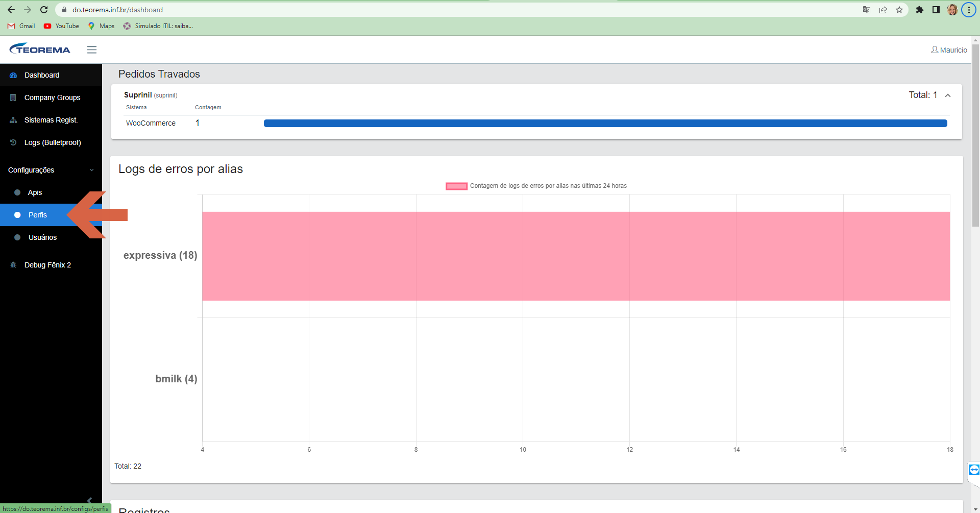Collapse sidebar with bottom chevron
The image size is (980, 513).
[89, 500]
